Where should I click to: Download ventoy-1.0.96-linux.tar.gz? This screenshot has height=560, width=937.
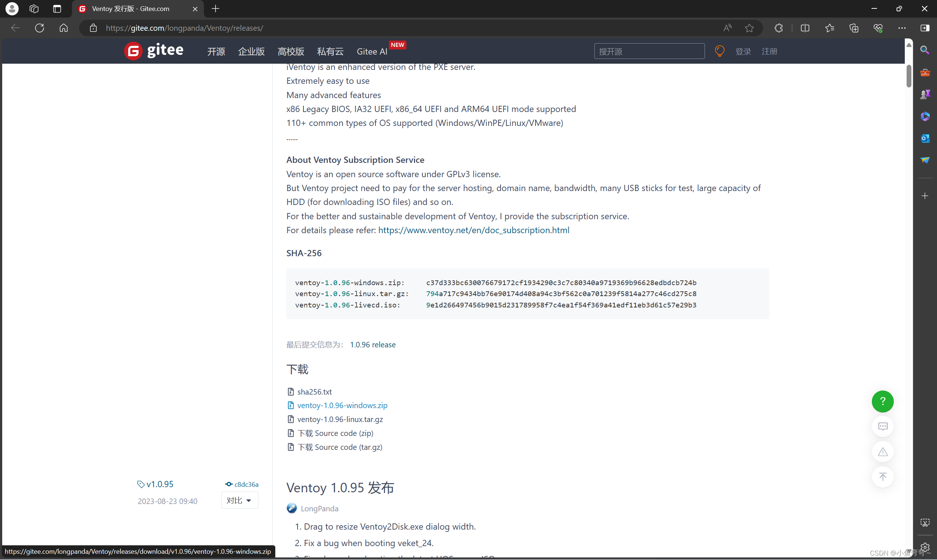point(340,419)
